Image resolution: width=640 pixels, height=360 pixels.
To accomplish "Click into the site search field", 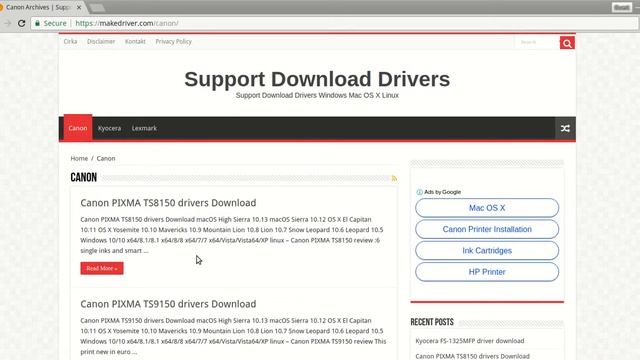I will [x=537, y=42].
